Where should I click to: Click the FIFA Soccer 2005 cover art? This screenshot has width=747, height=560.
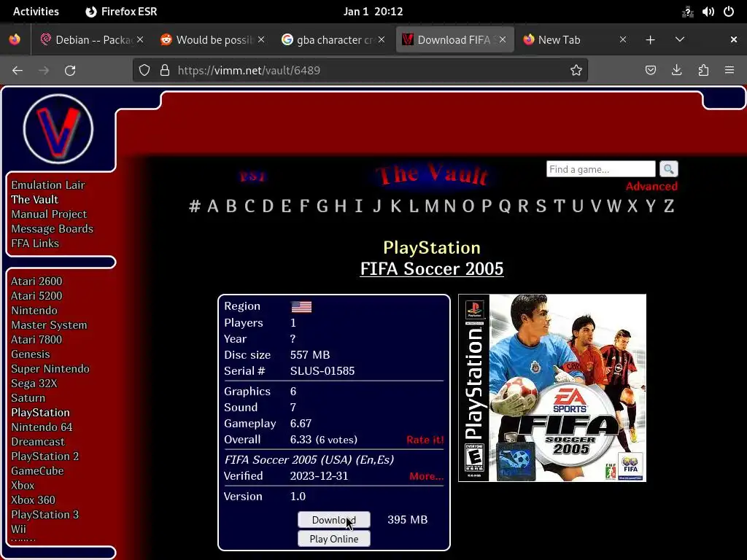(552, 388)
